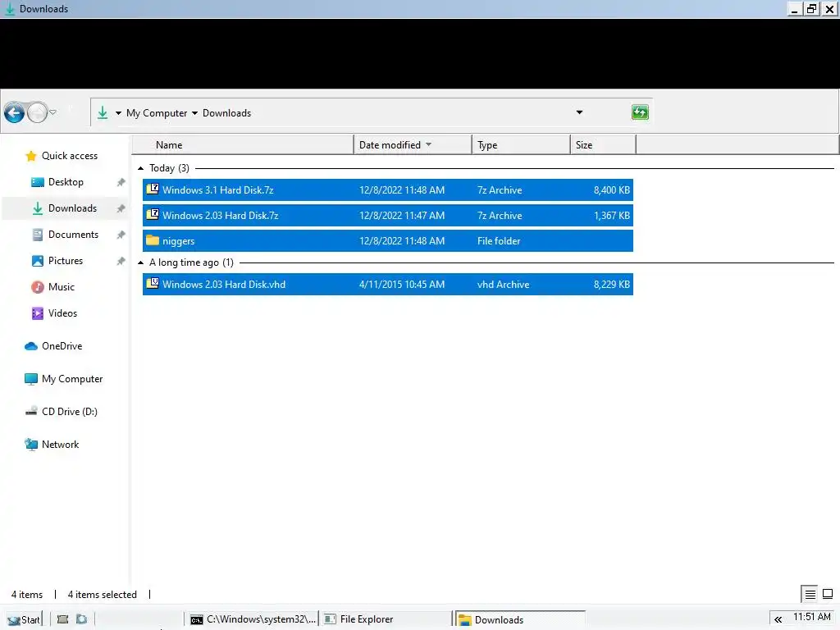Open recent locations dropdown beside Forward button
840x630 pixels.
click(x=53, y=112)
